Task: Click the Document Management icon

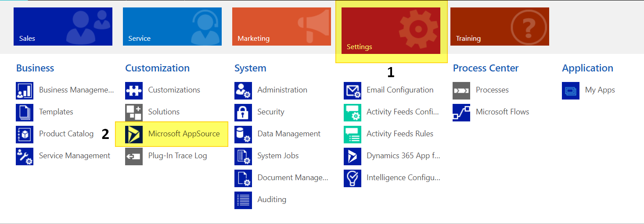Action: 243,178
